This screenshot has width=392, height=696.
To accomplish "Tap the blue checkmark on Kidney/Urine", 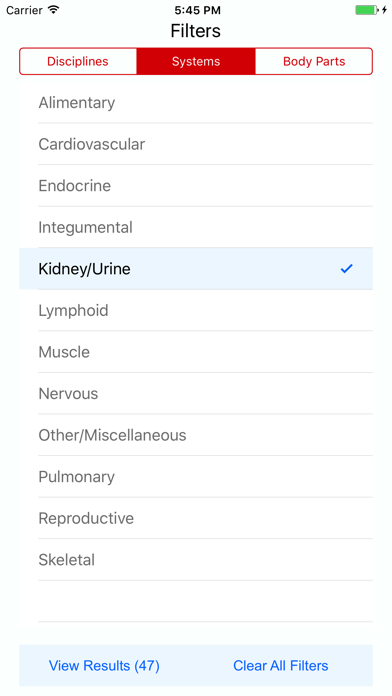I will pyautogui.click(x=346, y=269).
